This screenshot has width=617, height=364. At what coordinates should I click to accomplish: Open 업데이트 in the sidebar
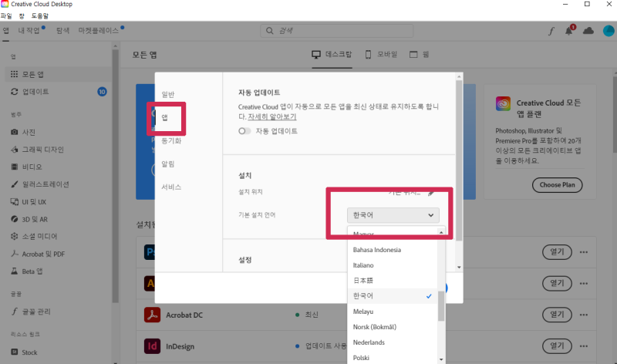coord(59,92)
